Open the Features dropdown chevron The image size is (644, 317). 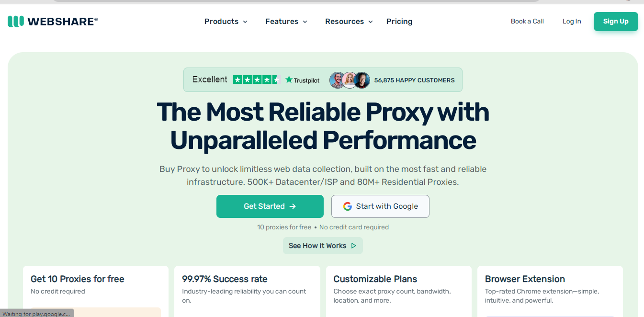click(305, 22)
